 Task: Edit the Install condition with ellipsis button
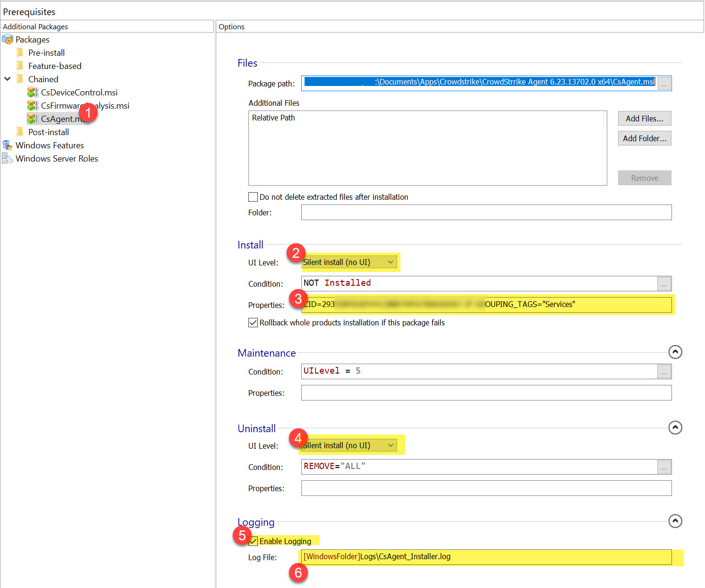(x=664, y=284)
